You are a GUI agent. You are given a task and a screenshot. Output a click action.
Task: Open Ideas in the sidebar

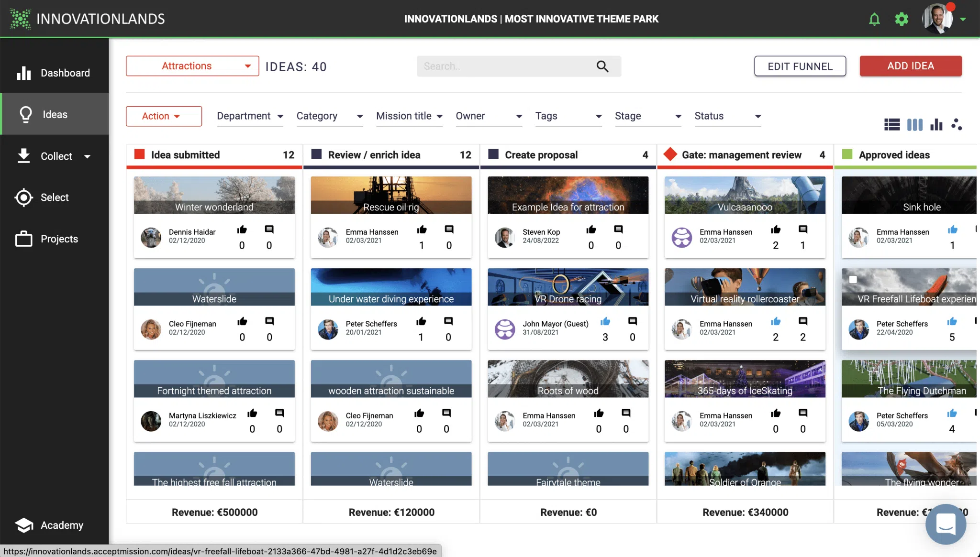coord(55,114)
